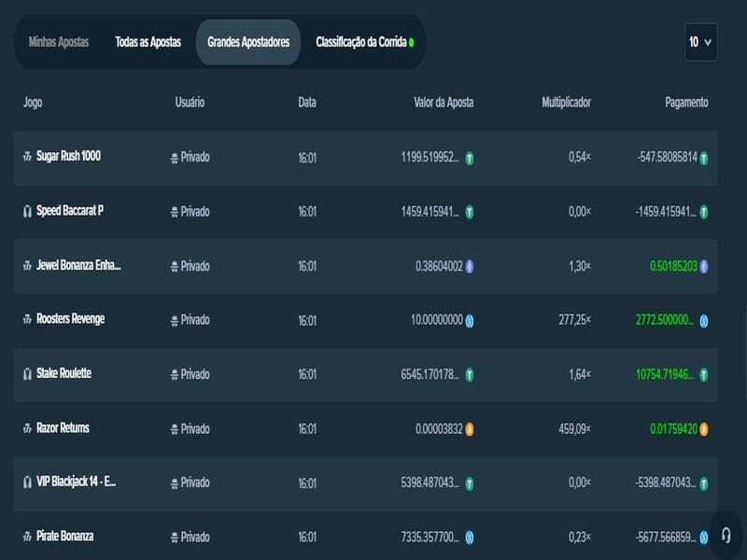Click the Jogo column header
This screenshot has height=560, width=747.
click(33, 103)
